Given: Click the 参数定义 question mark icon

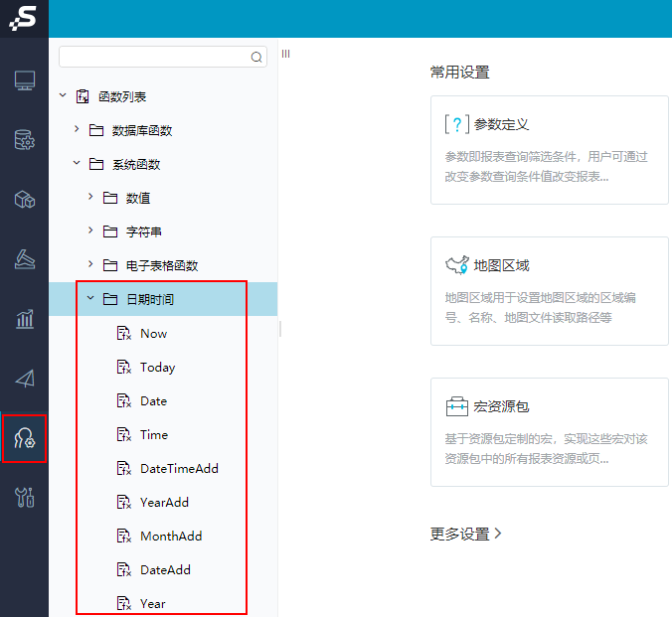Looking at the screenshot, I should click(x=457, y=124).
